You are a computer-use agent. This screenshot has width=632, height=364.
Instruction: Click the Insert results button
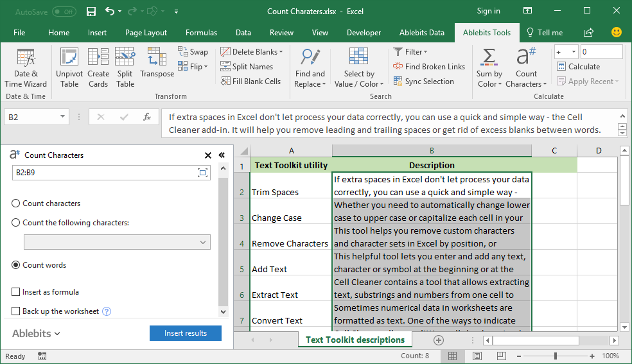pyautogui.click(x=186, y=333)
